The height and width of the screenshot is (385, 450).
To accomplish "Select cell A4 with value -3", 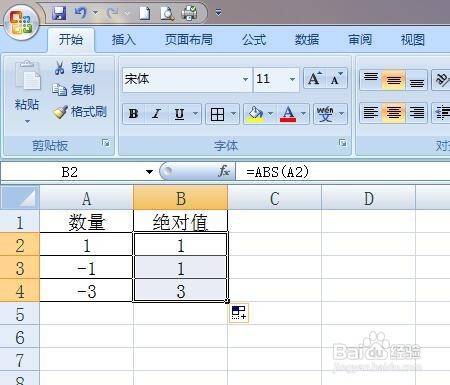I will (86, 291).
